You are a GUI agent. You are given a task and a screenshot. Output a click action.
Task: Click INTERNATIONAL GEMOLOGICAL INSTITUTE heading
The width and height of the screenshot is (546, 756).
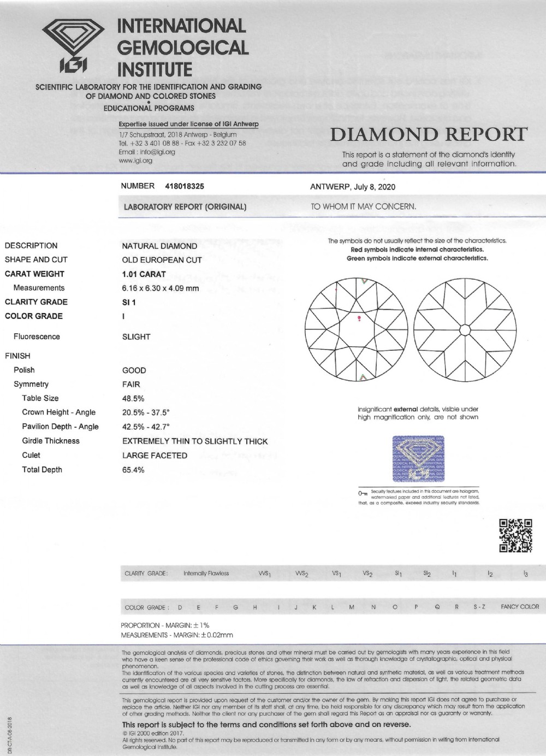coord(183,48)
